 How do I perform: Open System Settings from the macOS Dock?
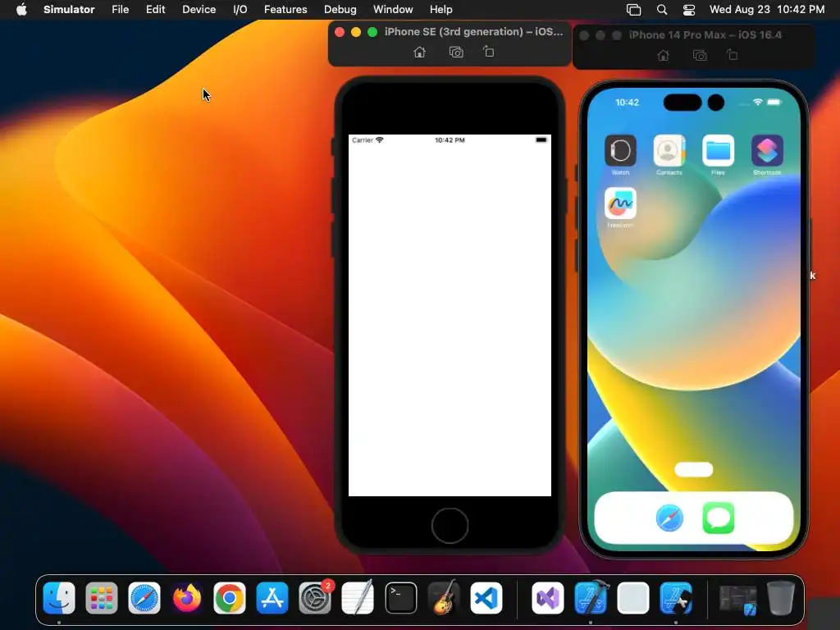(x=315, y=597)
